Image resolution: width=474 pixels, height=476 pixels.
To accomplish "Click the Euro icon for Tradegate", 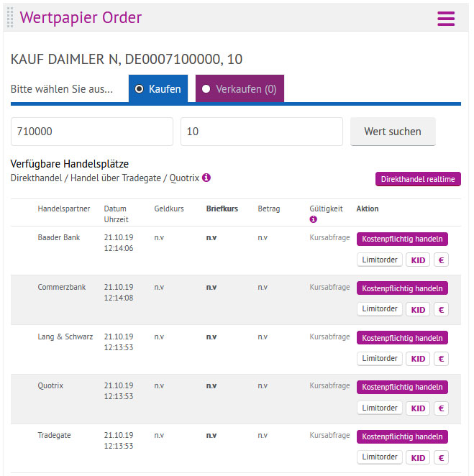I will click(441, 457).
